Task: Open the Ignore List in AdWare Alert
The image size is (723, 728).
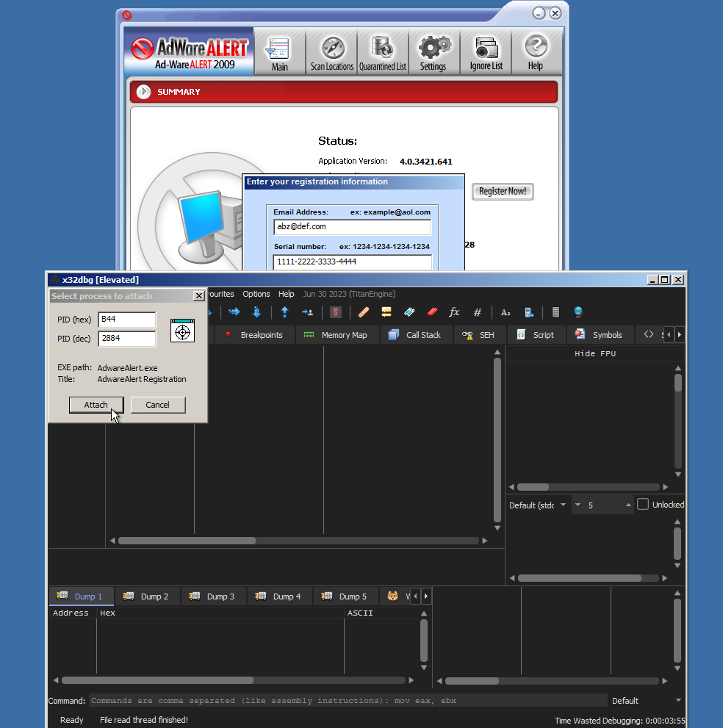Action: click(486, 52)
